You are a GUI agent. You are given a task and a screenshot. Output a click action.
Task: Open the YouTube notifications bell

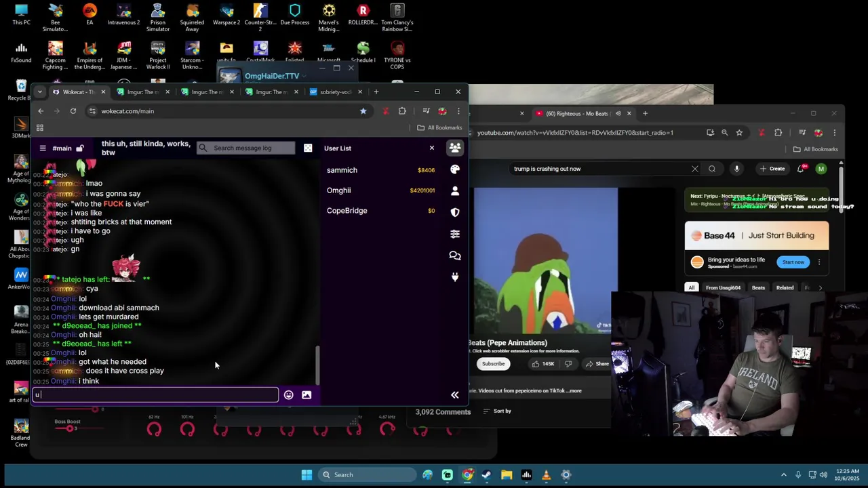click(x=802, y=169)
